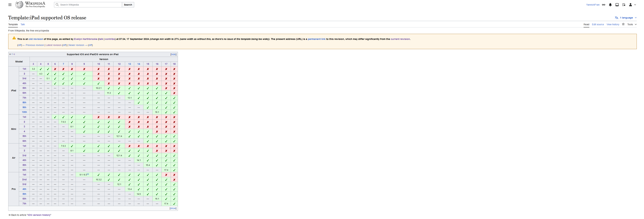This screenshot has width=644, height=219.
Task: Click the '14.5' cell in Pro 5th row
Action: pyautogui.click(x=139, y=194)
